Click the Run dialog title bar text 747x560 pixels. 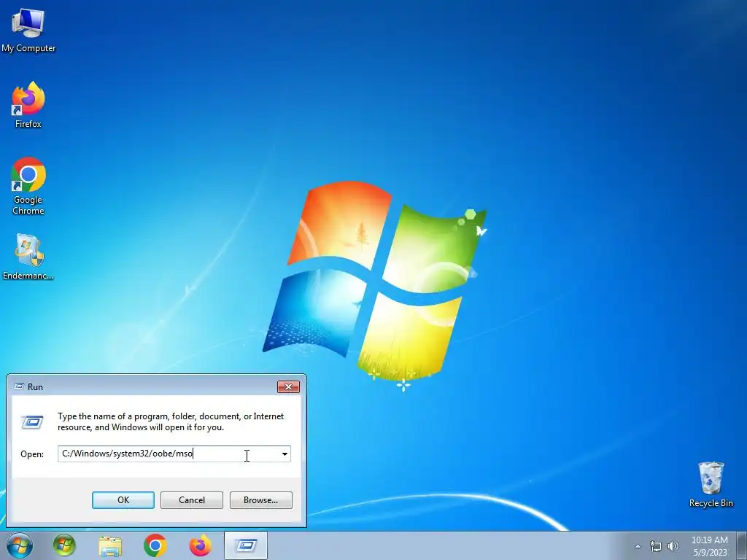tap(35, 386)
